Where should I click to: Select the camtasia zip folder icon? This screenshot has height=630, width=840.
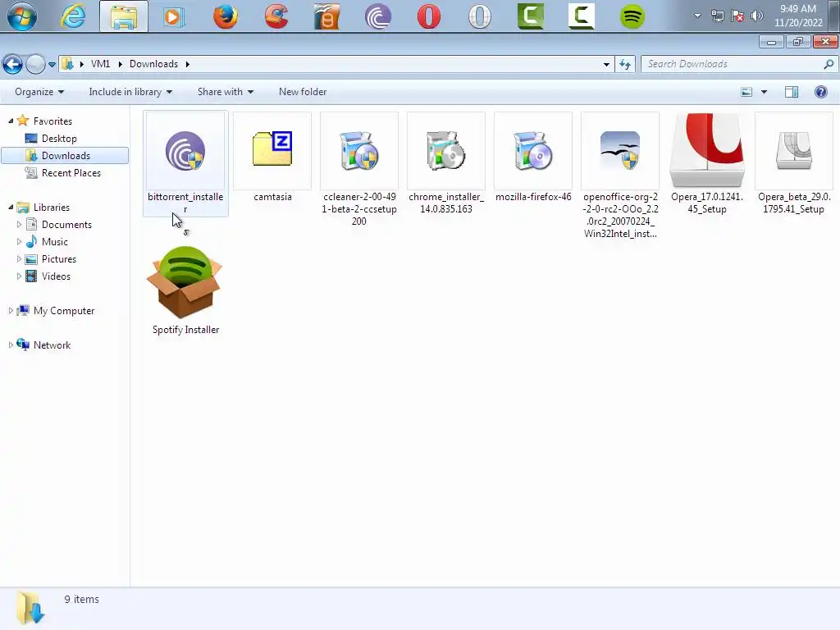(272, 149)
